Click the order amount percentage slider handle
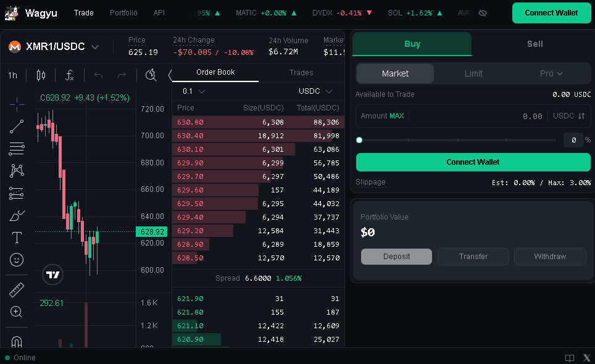Image resolution: width=595 pixels, height=364 pixels. point(359,140)
